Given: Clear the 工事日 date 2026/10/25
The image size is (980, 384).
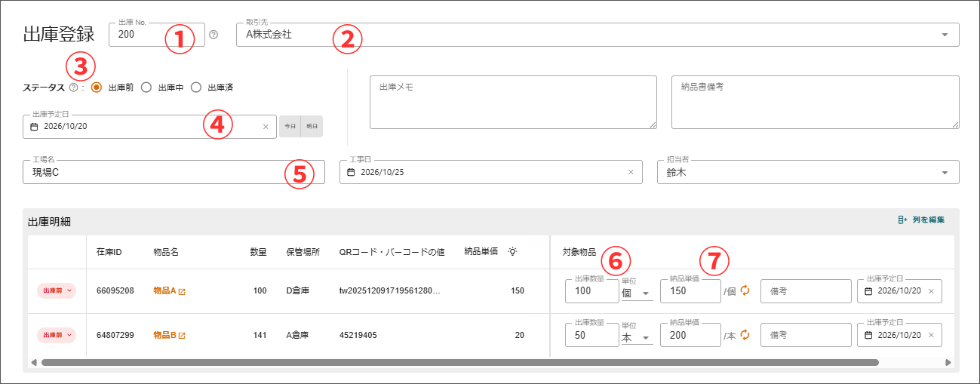Looking at the screenshot, I should pos(631,172).
